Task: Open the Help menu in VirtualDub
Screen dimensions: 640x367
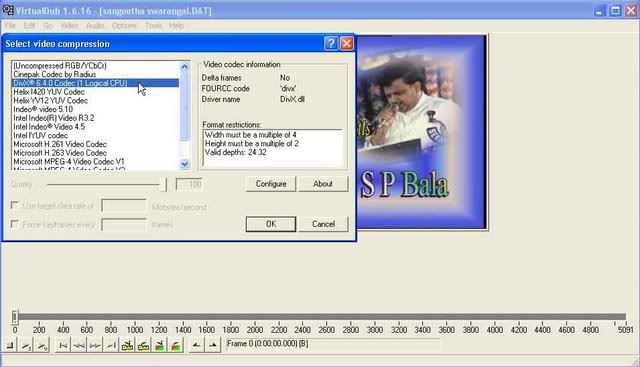Action: pos(176,25)
